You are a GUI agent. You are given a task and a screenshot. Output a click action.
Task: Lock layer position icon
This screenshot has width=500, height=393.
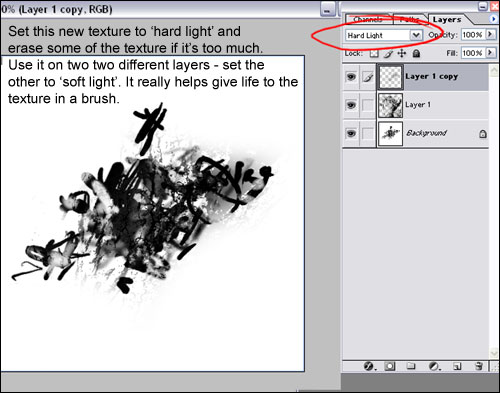(x=402, y=53)
